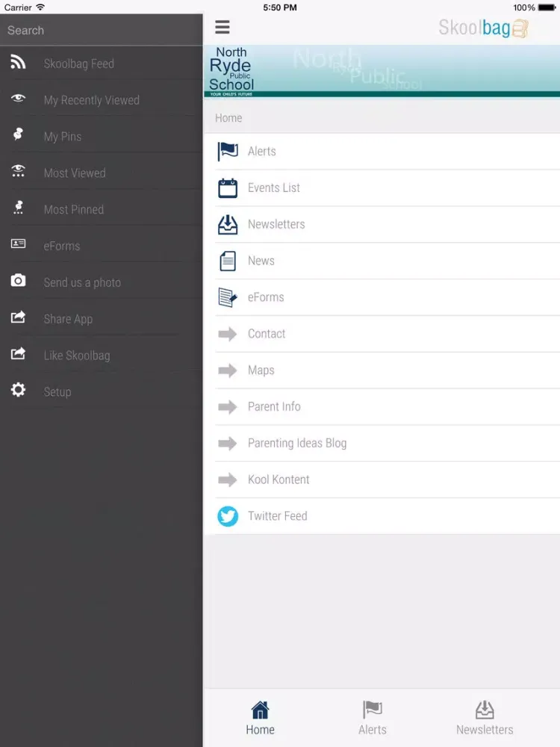Viewport: 560px width, 747px height.
Task: Click the Home breadcrumb header text
Action: [228, 118]
